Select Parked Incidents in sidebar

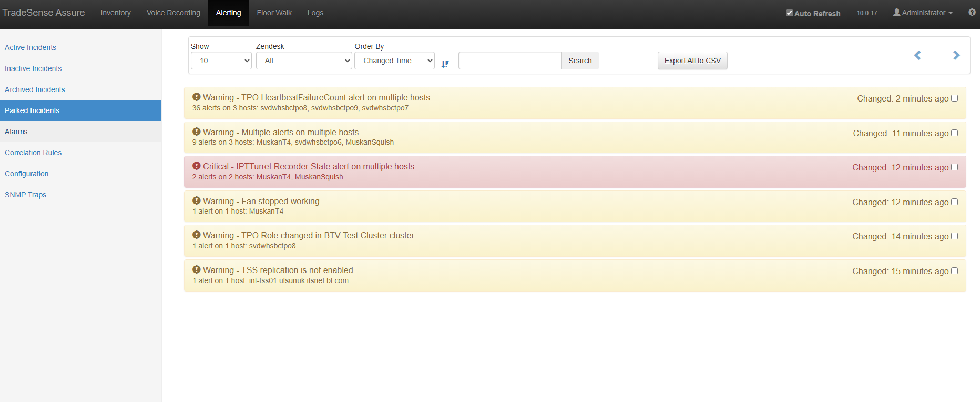[80, 110]
